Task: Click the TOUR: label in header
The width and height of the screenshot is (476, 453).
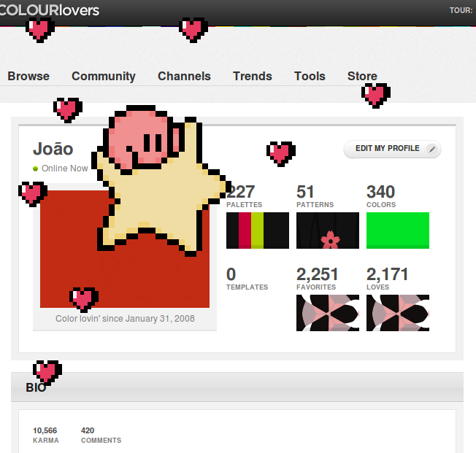Action: [x=461, y=11]
